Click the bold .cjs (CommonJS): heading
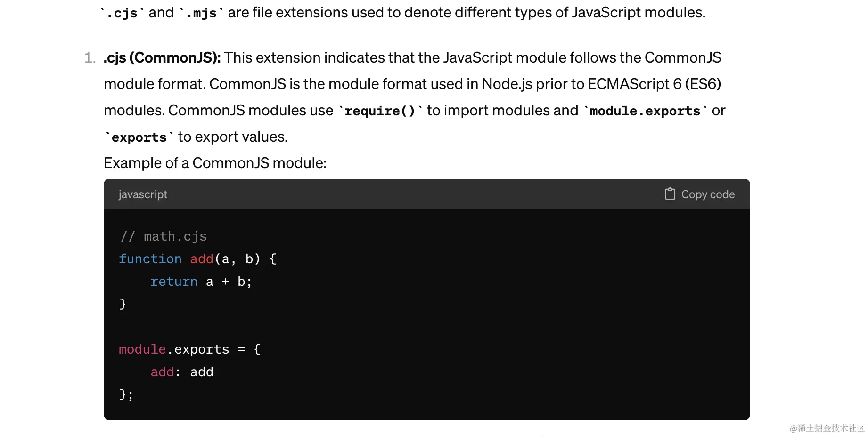 pyautogui.click(x=162, y=58)
